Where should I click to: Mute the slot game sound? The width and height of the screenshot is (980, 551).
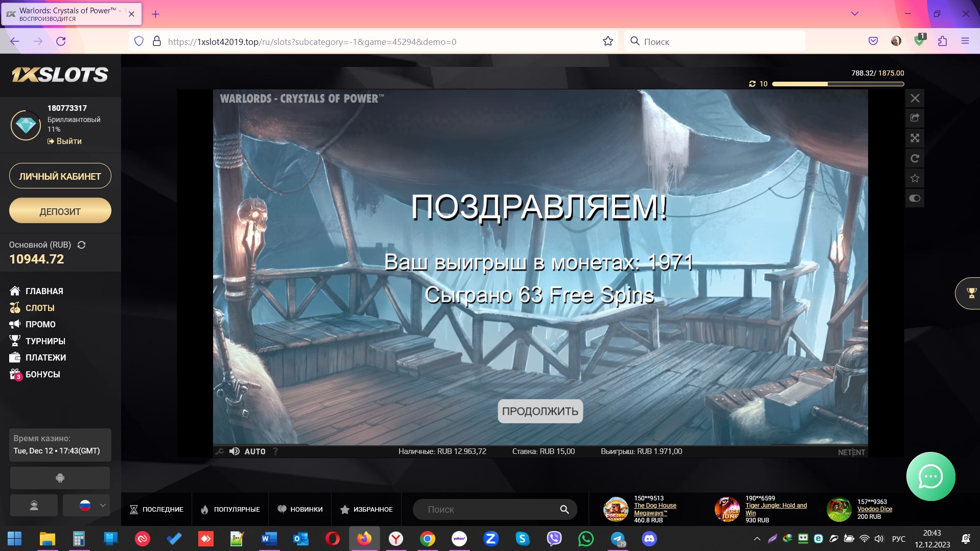coord(235,451)
